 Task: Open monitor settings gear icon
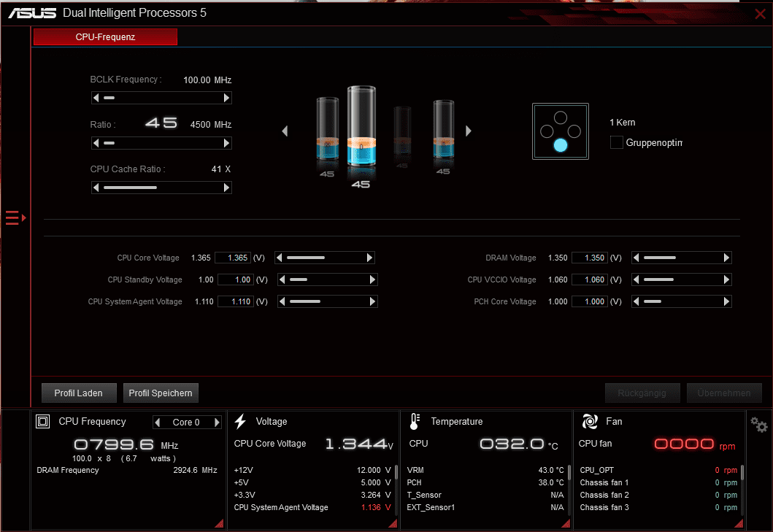tap(758, 424)
